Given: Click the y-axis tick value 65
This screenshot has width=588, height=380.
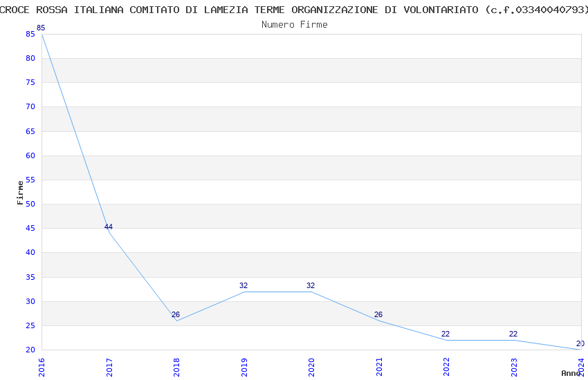Looking at the screenshot, I should coord(30,131).
